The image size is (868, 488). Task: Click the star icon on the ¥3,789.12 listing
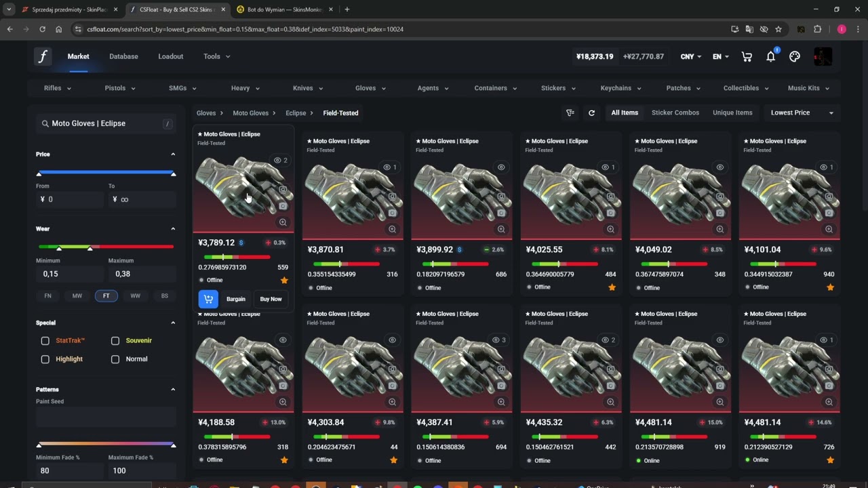click(x=284, y=280)
